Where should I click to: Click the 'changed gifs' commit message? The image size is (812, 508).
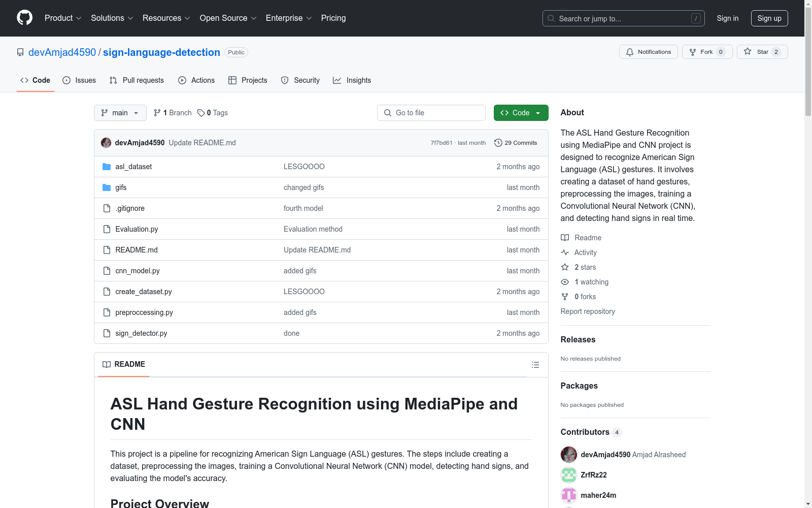pyautogui.click(x=304, y=187)
